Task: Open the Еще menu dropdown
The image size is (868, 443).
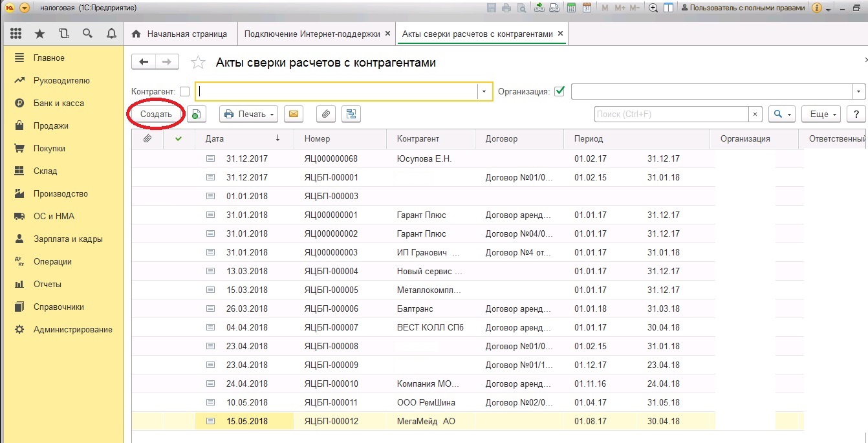Action: (x=821, y=114)
